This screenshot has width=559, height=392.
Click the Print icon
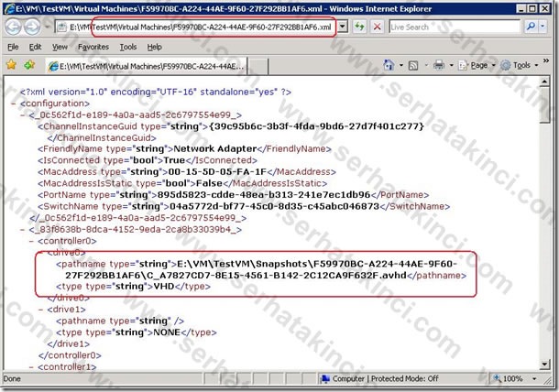coord(439,65)
